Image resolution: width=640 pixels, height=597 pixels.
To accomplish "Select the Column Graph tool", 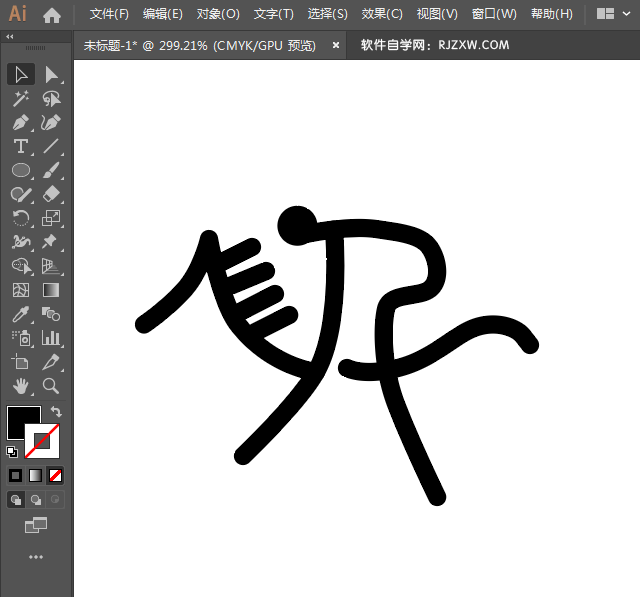I will point(51,338).
